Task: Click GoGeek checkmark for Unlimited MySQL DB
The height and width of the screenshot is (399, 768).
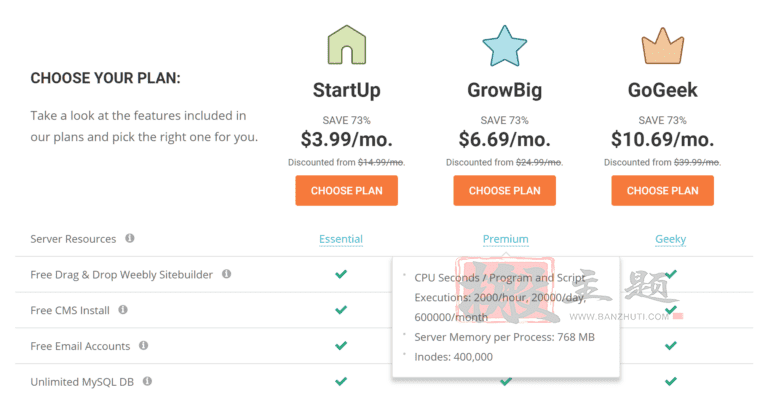Action: 671,381
